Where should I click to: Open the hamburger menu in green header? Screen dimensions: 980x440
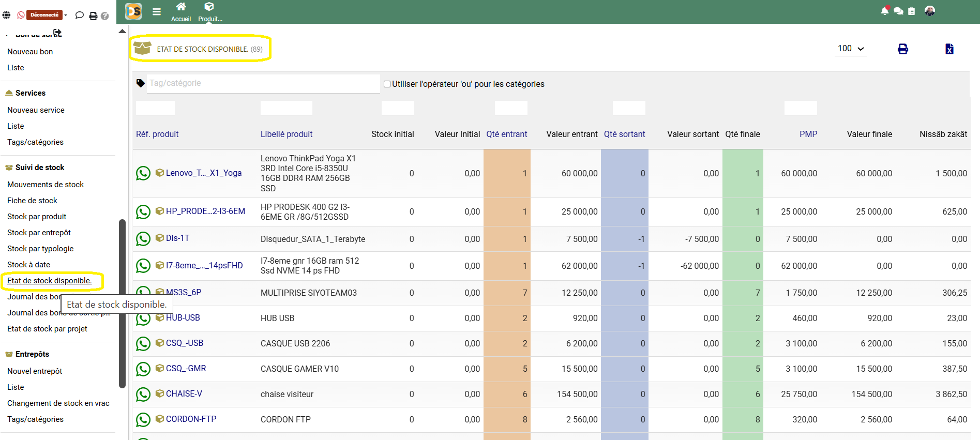point(156,12)
